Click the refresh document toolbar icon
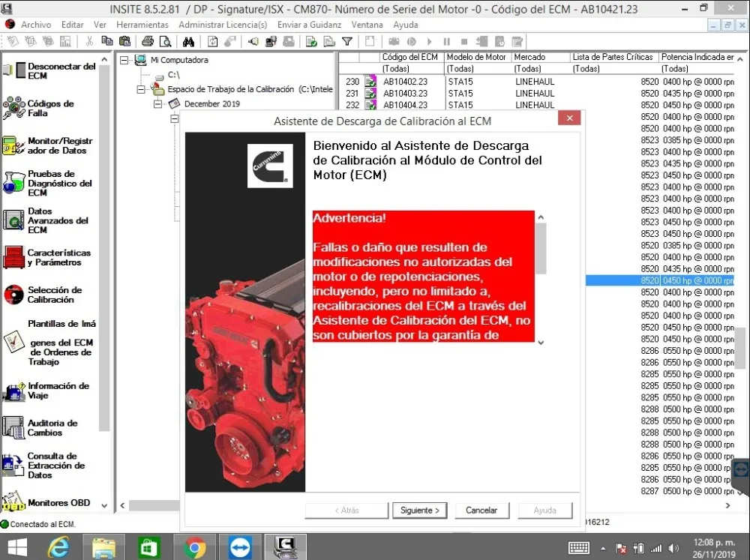Viewport: 750px width, 560px height. [212, 41]
